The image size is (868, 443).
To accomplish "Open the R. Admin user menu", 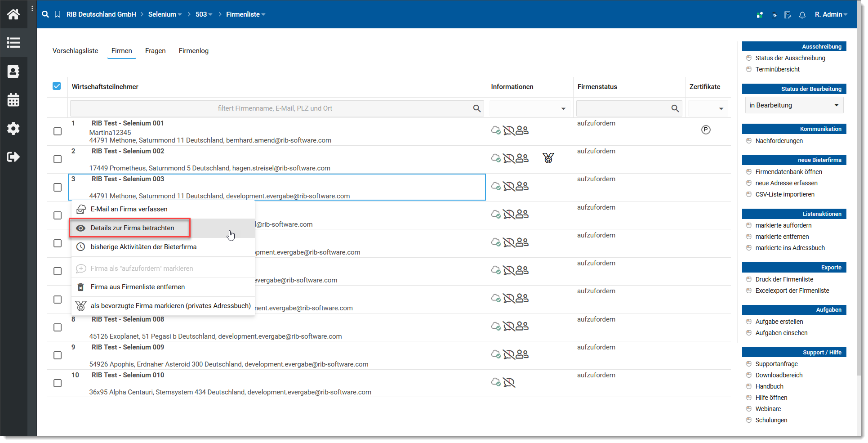I will coord(831,14).
